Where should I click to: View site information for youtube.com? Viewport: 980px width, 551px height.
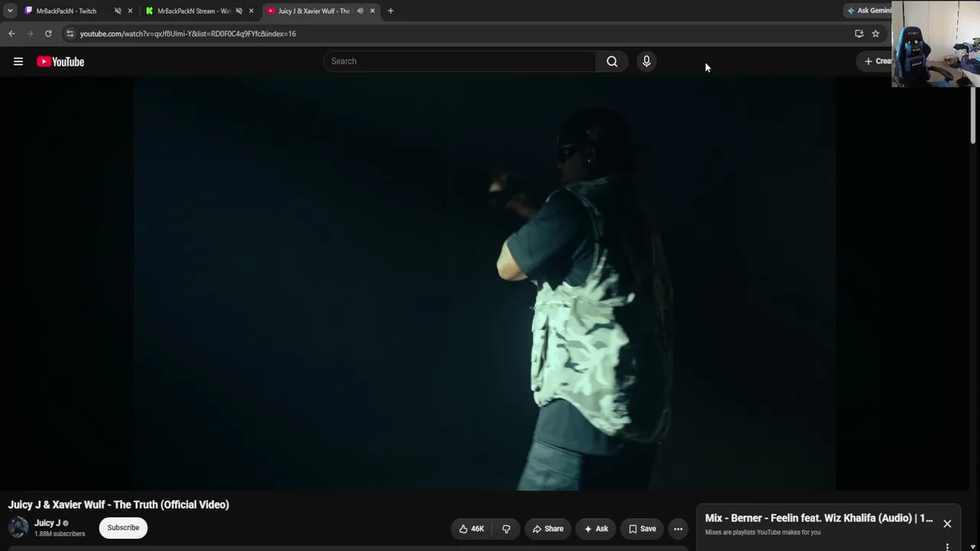click(70, 34)
